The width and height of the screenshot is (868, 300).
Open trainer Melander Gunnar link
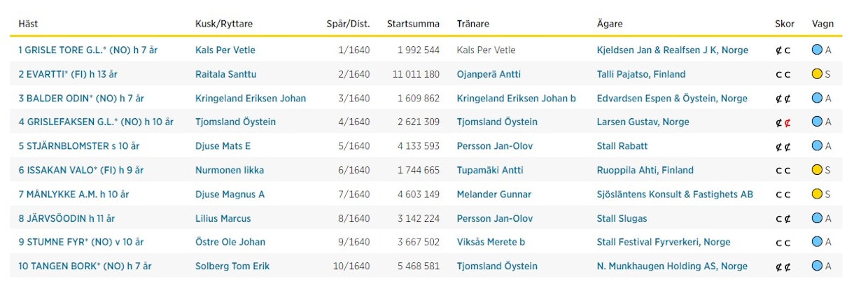click(493, 194)
